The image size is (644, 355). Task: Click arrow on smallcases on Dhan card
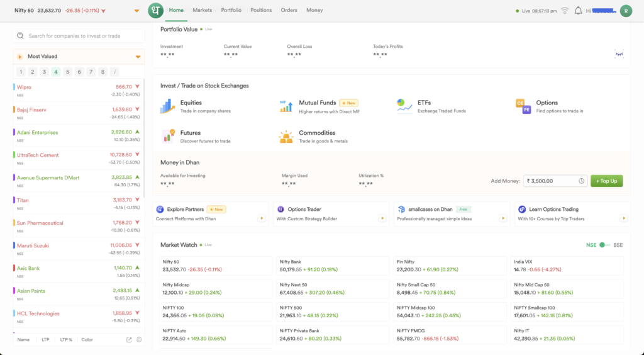click(503, 218)
